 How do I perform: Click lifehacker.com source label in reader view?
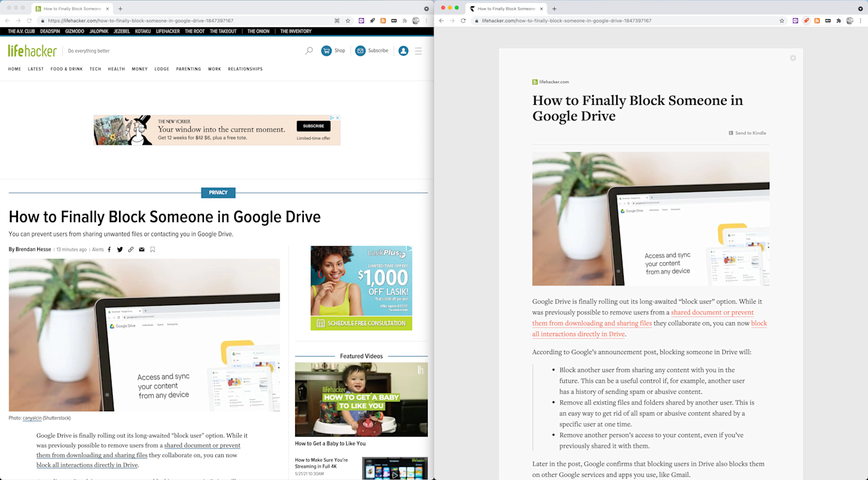[x=554, y=82]
